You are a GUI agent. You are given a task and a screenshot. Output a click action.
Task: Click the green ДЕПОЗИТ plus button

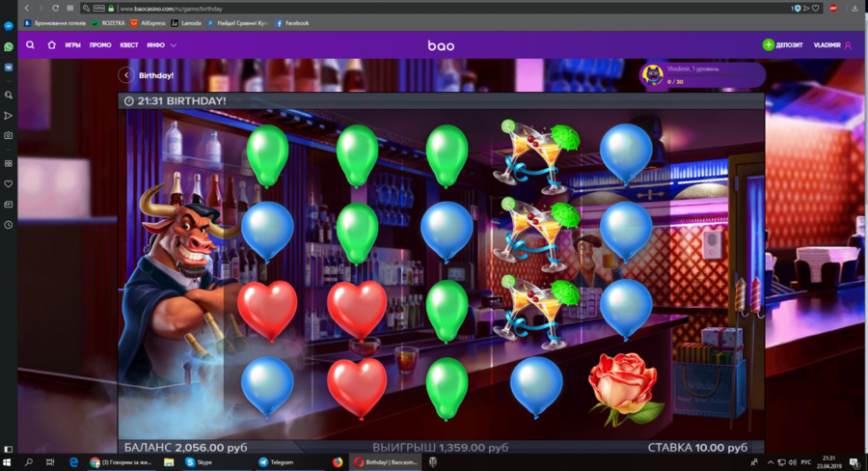coord(769,45)
